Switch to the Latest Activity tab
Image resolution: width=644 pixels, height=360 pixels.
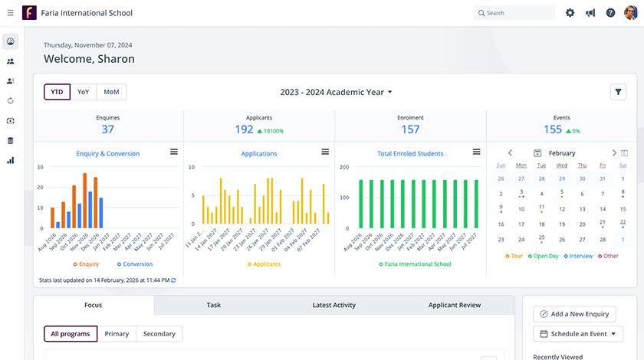pyautogui.click(x=334, y=305)
